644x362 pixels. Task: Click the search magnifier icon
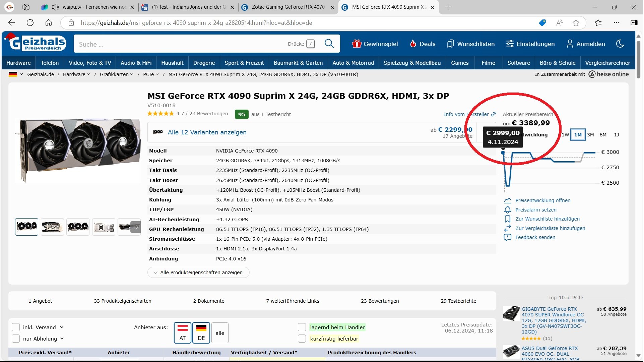[329, 44]
